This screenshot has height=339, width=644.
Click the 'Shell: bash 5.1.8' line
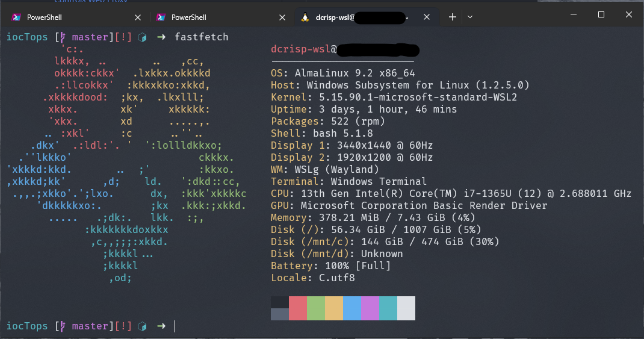322,133
